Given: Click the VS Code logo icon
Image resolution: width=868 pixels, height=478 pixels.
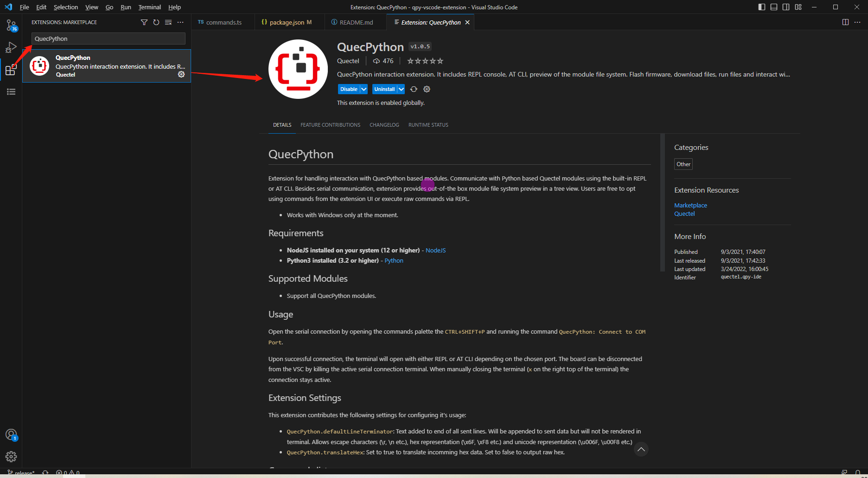Looking at the screenshot, I should pos(8,7).
